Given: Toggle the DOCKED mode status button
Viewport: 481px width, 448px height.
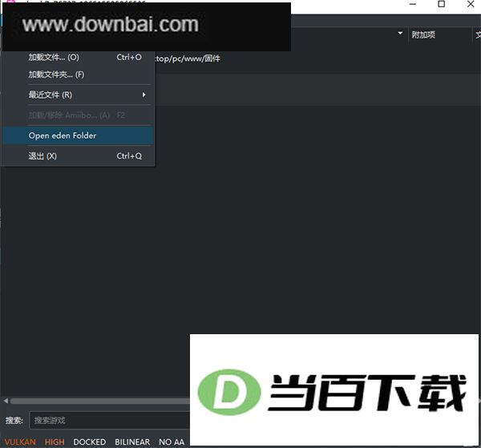Looking at the screenshot, I should pyautogui.click(x=90, y=442).
